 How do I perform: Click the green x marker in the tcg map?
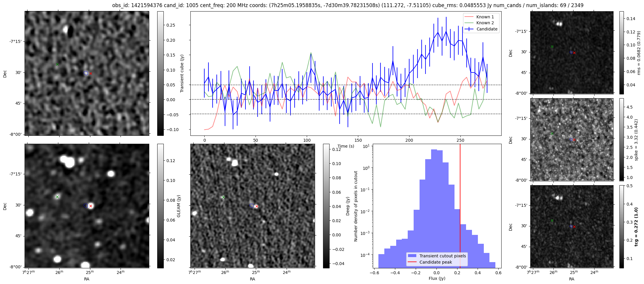click(x=552, y=220)
